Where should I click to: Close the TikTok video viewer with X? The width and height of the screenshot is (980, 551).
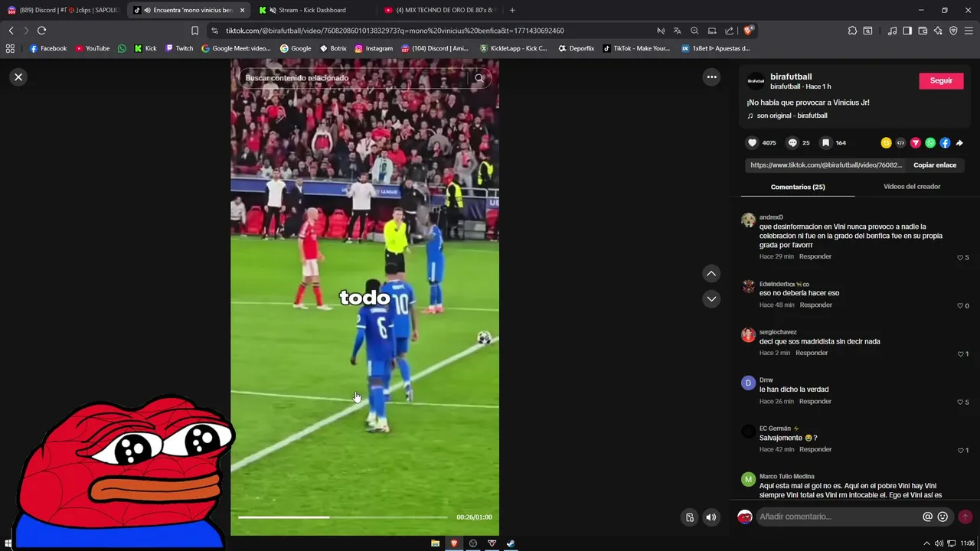click(18, 77)
